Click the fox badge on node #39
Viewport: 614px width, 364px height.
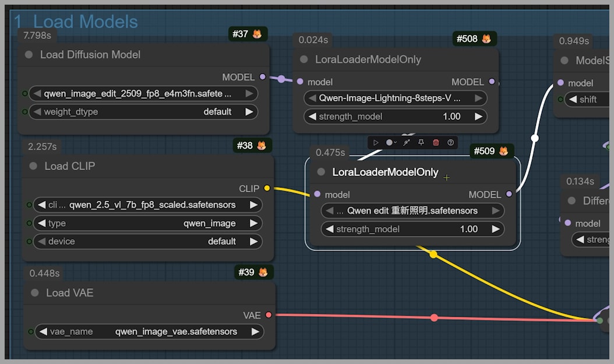click(263, 272)
